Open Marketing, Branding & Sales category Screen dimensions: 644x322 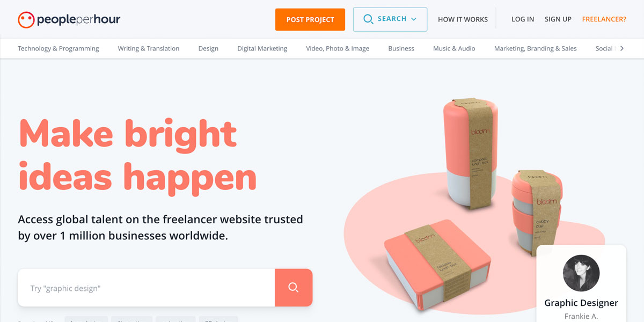pos(536,48)
